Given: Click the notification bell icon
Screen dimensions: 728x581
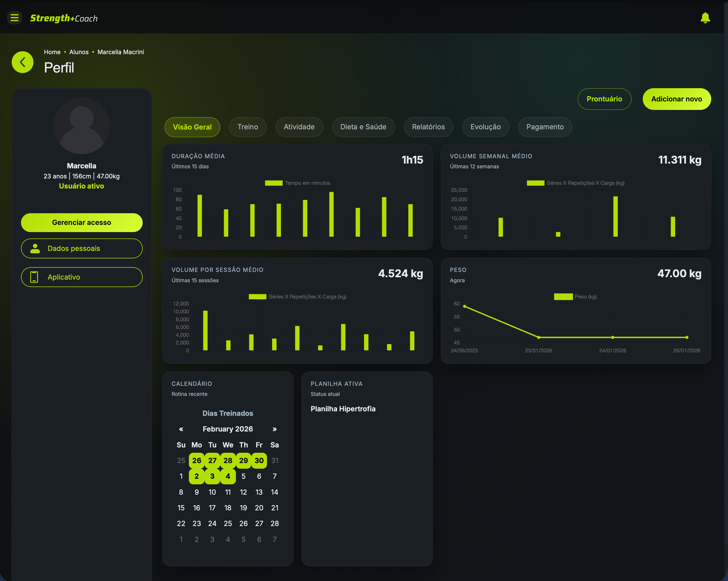Looking at the screenshot, I should click(x=705, y=18).
